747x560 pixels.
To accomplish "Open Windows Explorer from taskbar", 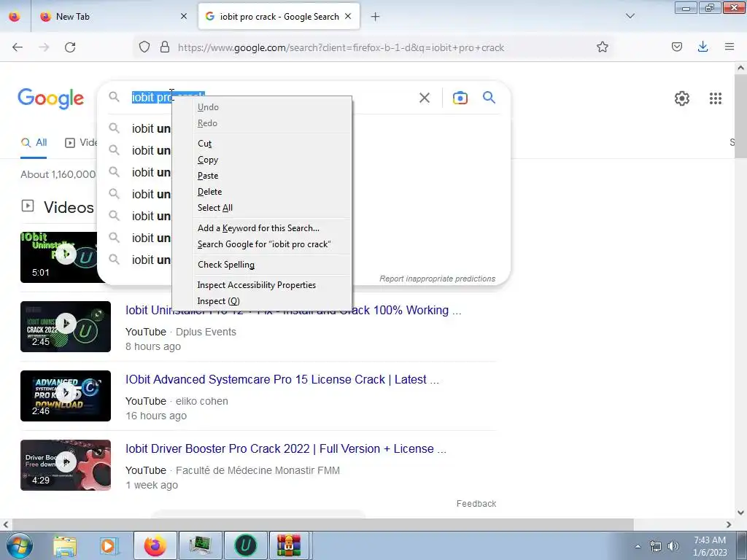I will coord(65,545).
